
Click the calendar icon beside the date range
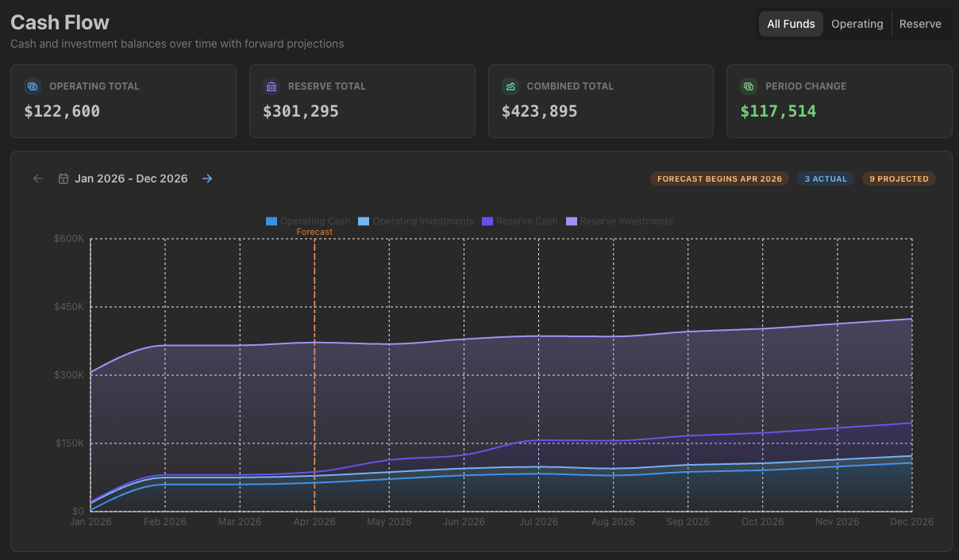click(63, 178)
